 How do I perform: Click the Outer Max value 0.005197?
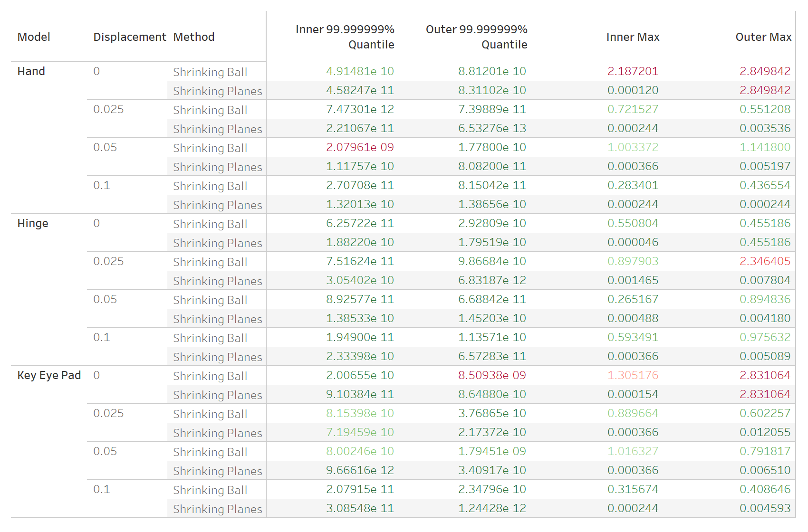(765, 166)
